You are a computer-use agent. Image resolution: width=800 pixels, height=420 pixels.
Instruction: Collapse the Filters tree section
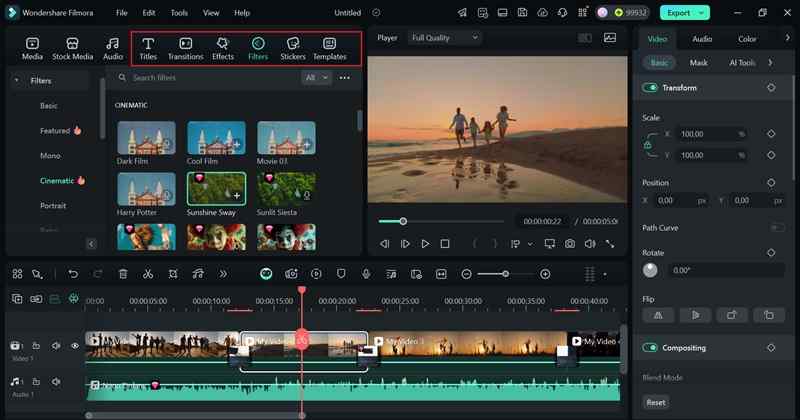(x=16, y=81)
